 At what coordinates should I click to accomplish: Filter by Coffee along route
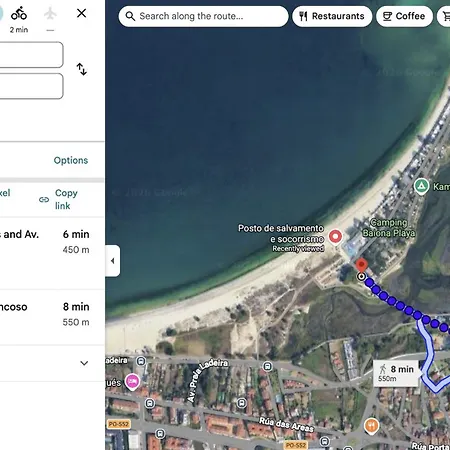pyautogui.click(x=404, y=16)
